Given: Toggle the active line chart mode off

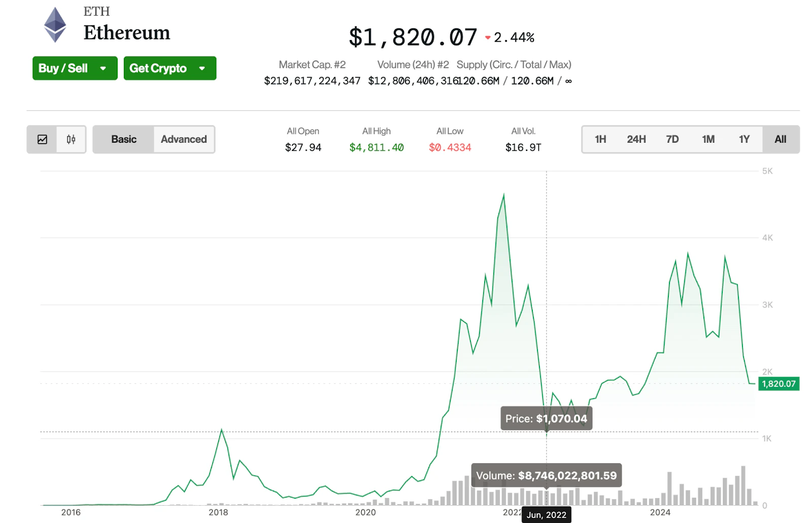Looking at the screenshot, I should coord(43,139).
